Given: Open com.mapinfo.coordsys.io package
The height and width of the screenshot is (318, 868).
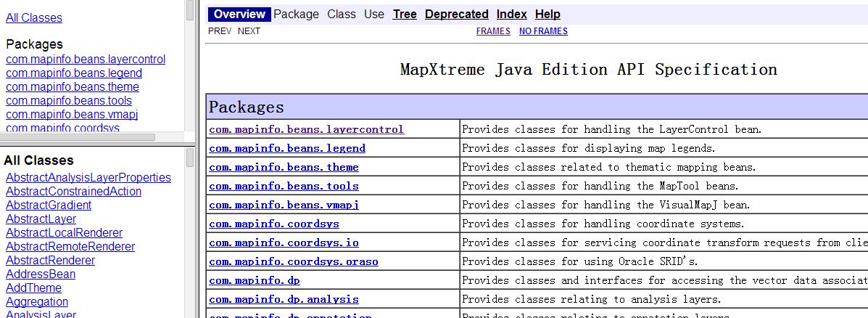Looking at the screenshot, I should point(284,242).
